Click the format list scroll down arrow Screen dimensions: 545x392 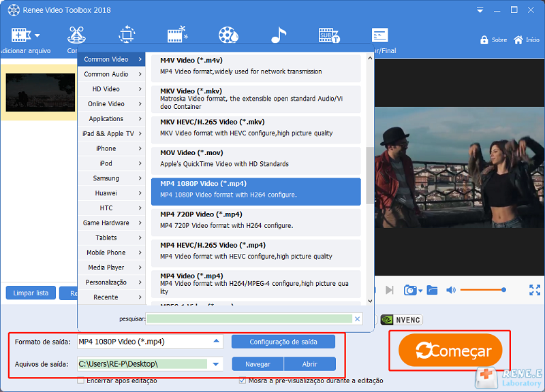(x=370, y=301)
